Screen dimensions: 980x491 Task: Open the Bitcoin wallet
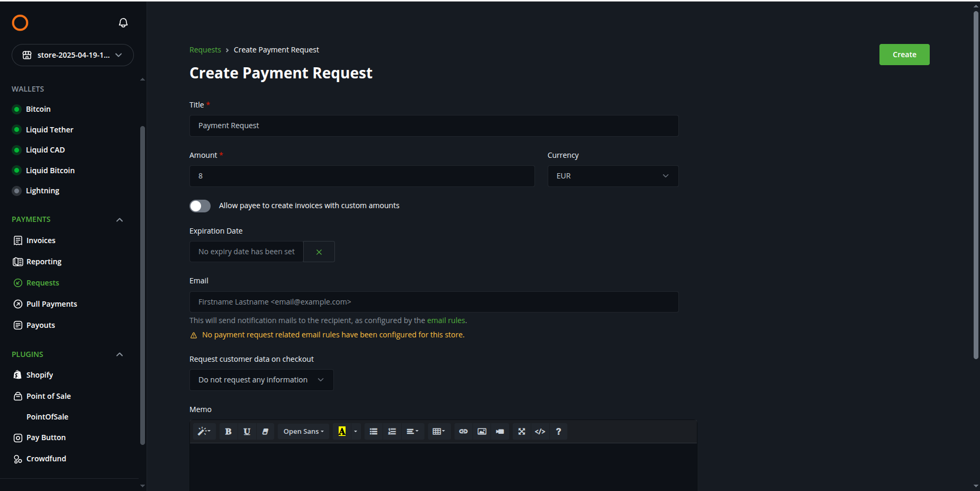(x=38, y=109)
